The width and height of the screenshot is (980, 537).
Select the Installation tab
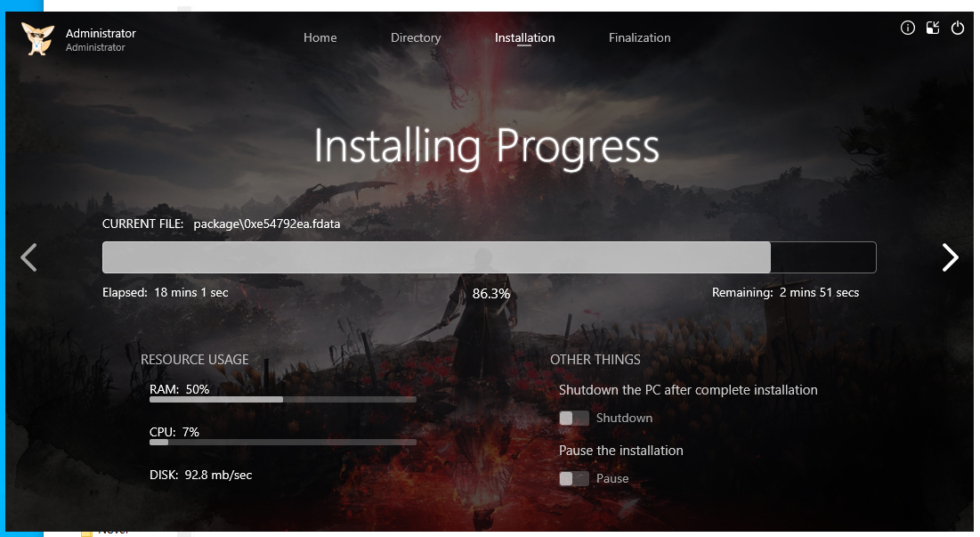(x=524, y=37)
